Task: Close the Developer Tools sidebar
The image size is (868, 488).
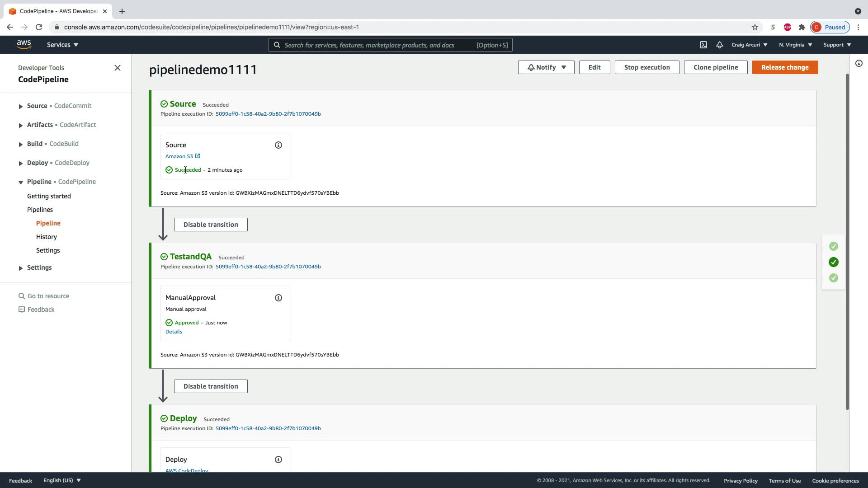Action: (118, 68)
